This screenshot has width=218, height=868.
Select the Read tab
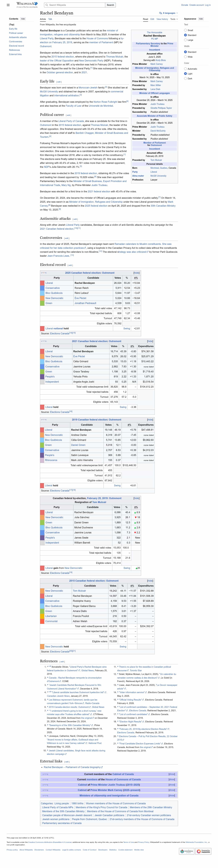pos(145,19)
